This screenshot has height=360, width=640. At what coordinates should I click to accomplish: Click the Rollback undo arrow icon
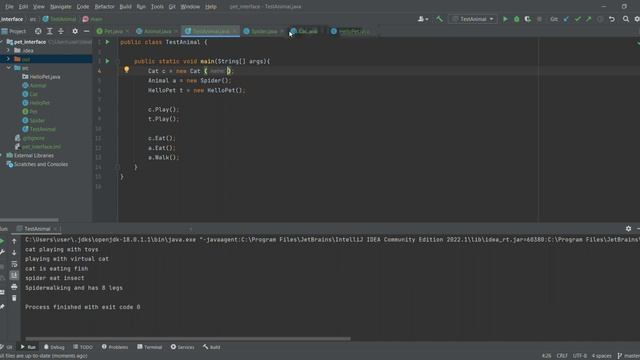point(611,19)
